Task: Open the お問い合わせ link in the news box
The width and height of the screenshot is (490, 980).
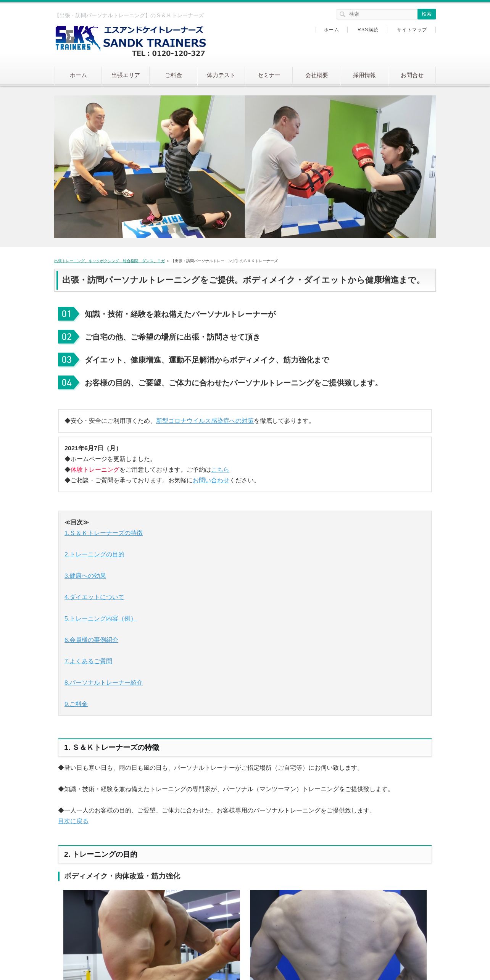Action: point(211,480)
